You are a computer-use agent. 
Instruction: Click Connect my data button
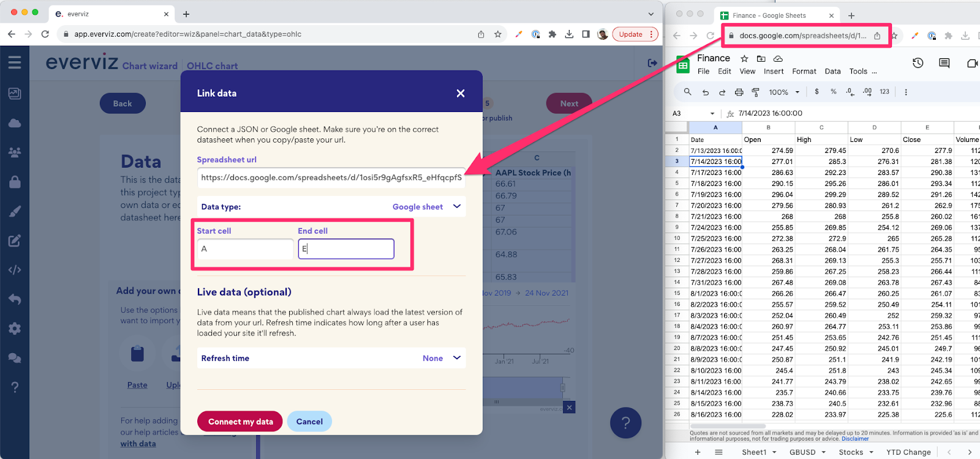point(240,422)
